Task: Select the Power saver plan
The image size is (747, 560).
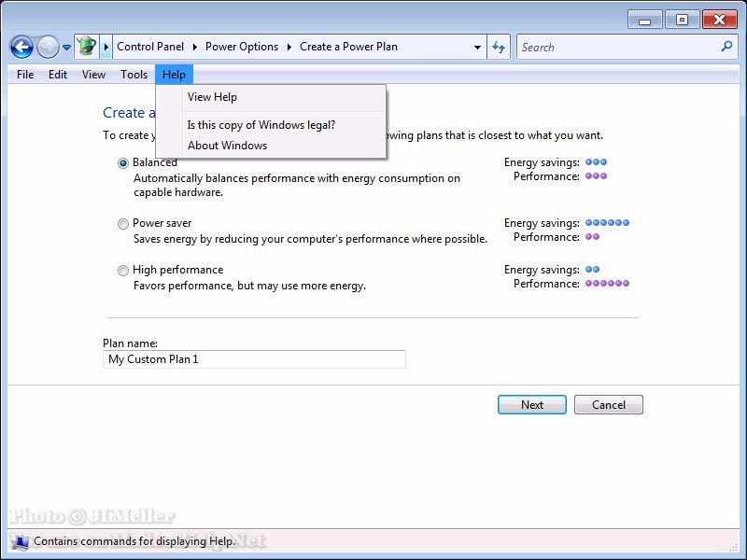Action: (123, 224)
